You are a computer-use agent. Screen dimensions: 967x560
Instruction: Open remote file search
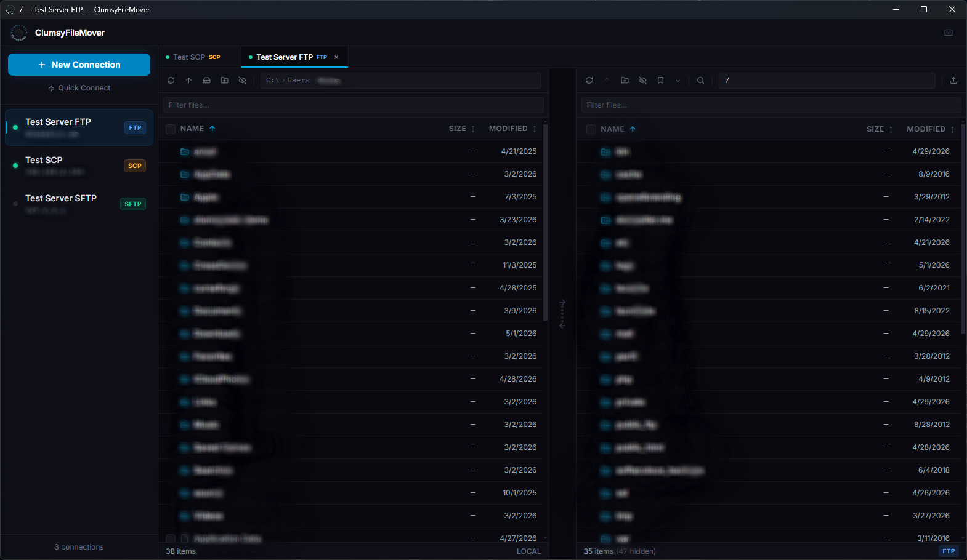(x=700, y=81)
